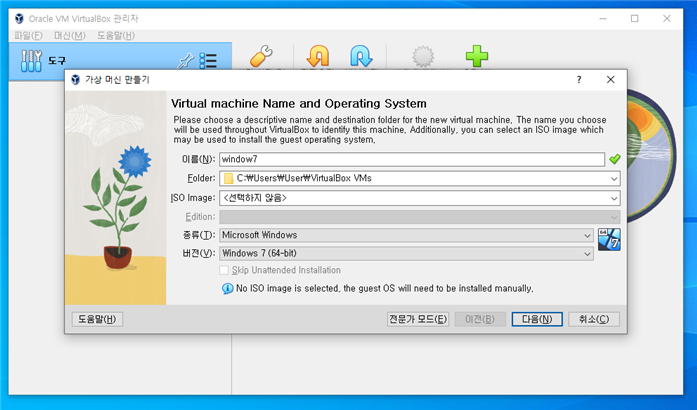Click the 'No ISO image is selected' message
Image resolution: width=697 pixels, height=410 pixels.
[385, 289]
